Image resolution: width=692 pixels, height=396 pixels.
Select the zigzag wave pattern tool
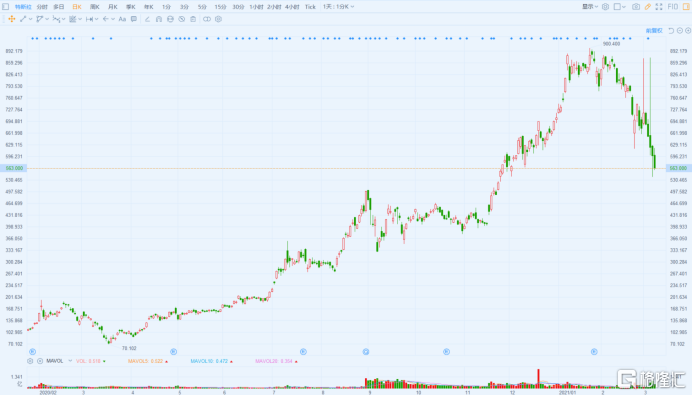(56, 19)
